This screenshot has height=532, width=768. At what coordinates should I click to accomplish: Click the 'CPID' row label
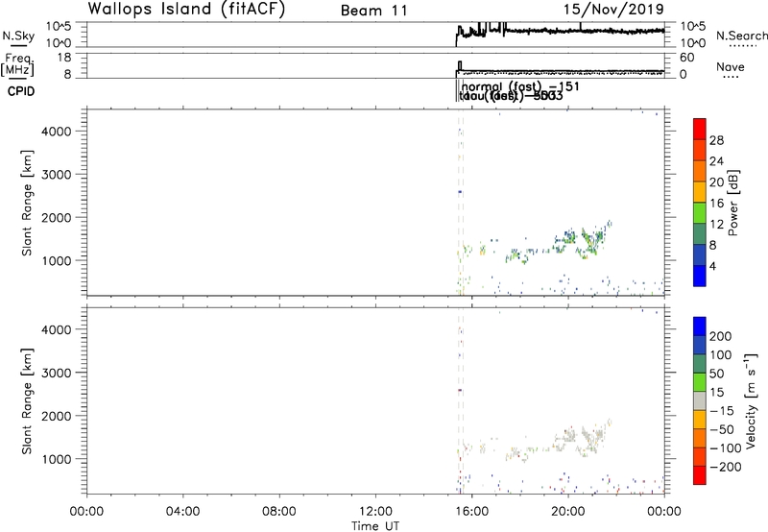click(x=21, y=91)
